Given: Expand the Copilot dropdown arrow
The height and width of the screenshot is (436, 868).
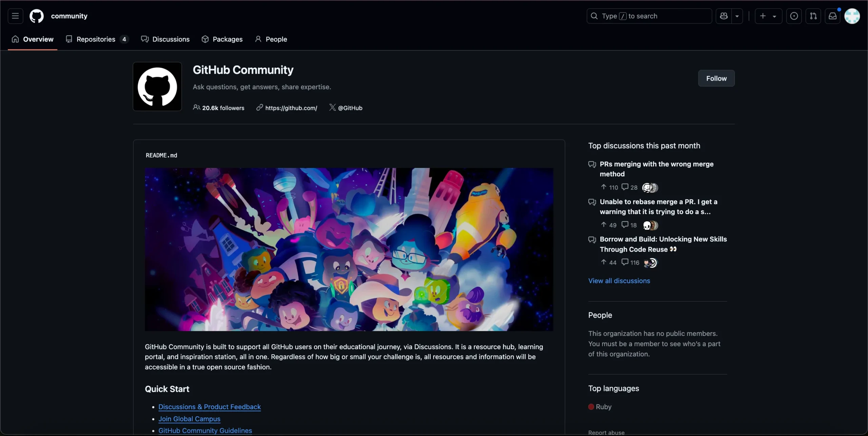Looking at the screenshot, I should click(x=737, y=16).
